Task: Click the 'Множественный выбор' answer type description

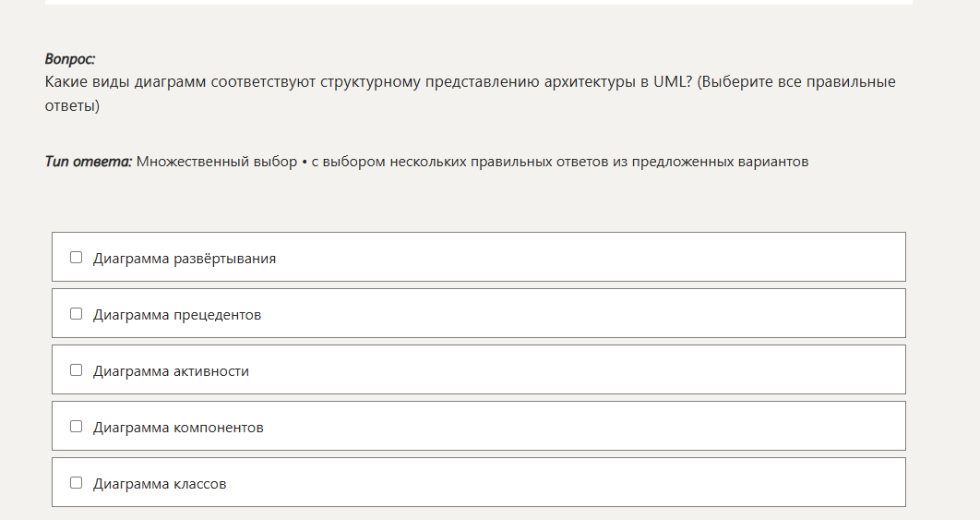Action: [472, 162]
